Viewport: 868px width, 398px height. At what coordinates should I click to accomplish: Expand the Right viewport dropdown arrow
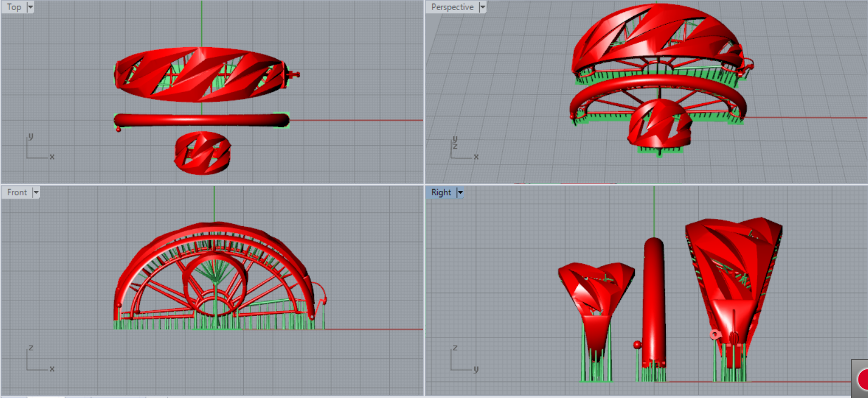(460, 193)
